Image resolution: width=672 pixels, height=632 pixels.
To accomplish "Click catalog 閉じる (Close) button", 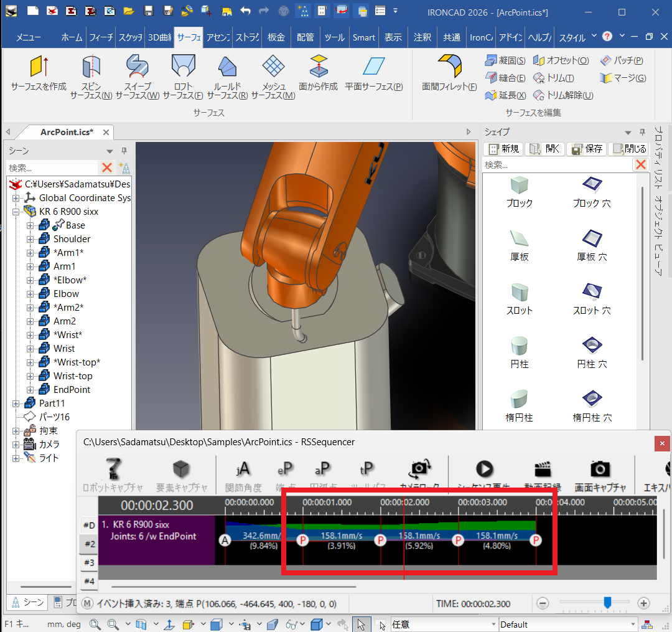I will click(x=630, y=149).
